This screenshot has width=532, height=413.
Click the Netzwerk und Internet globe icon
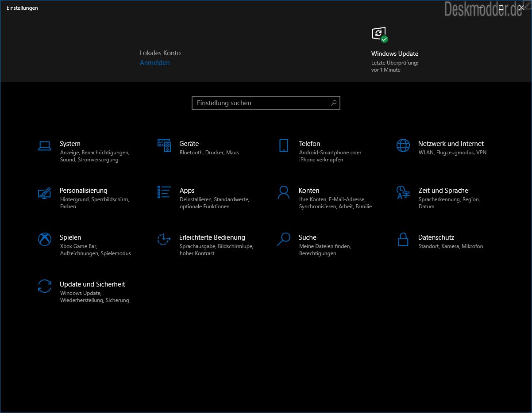coord(403,145)
